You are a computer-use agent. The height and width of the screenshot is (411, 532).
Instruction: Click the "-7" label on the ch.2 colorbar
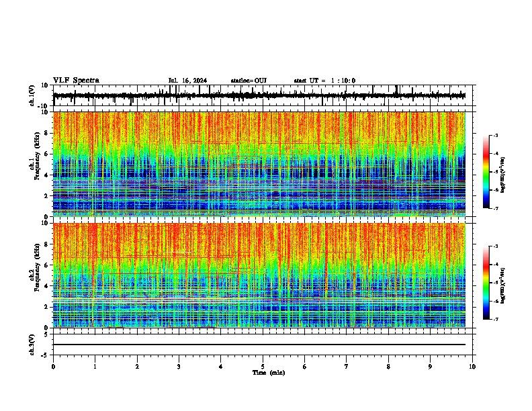[495, 319]
